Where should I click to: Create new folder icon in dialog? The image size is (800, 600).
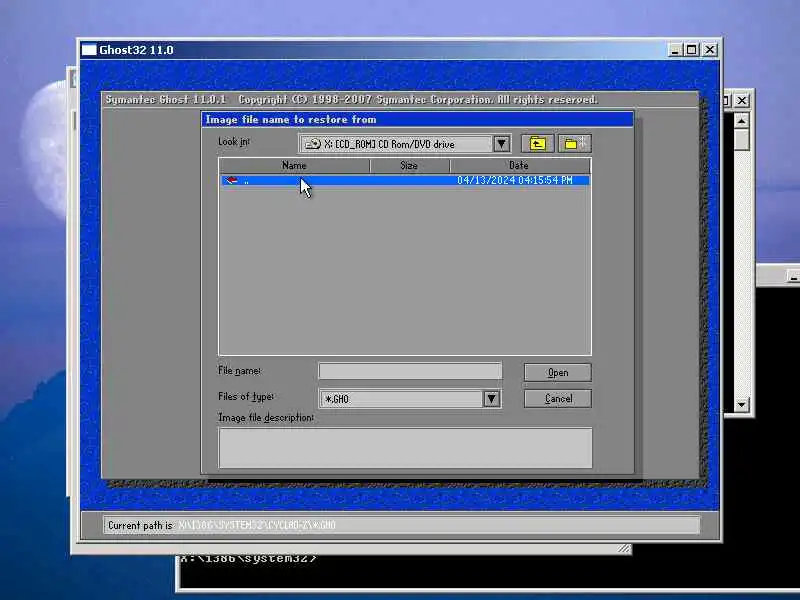coord(575,144)
